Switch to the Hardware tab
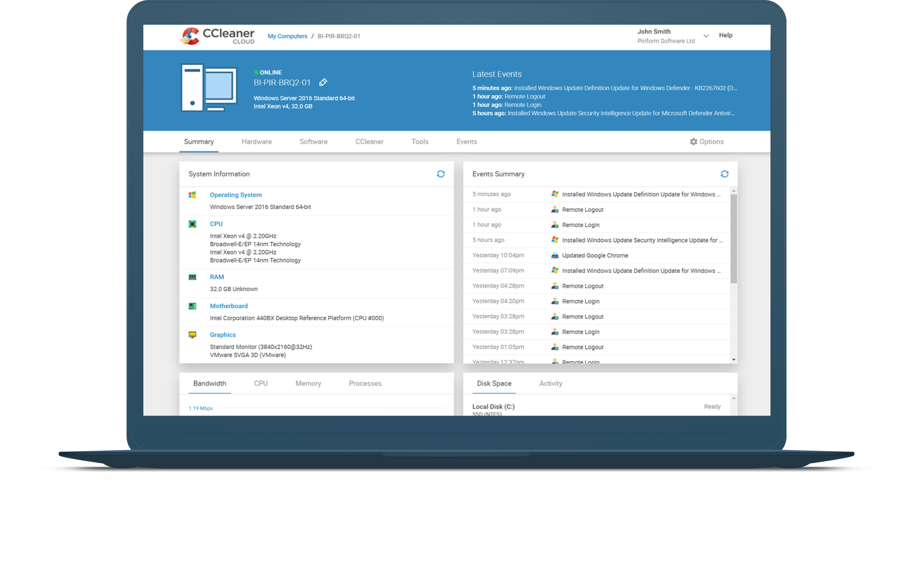Image resolution: width=913 pixels, height=588 pixels. click(x=256, y=141)
